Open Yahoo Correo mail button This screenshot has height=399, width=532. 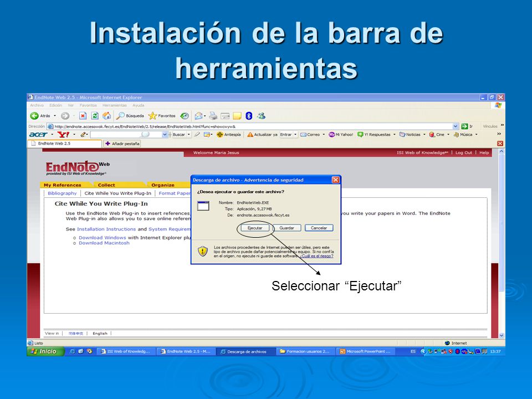(310, 135)
